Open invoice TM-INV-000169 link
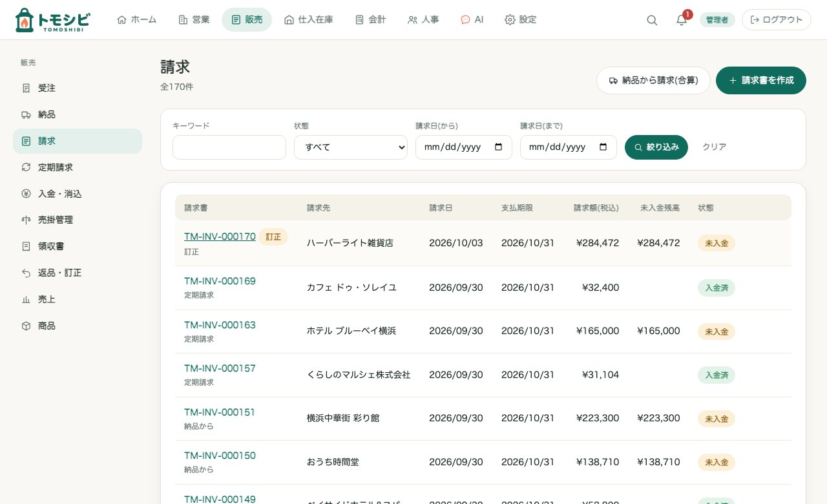The width and height of the screenshot is (827, 504). point(220,281)
